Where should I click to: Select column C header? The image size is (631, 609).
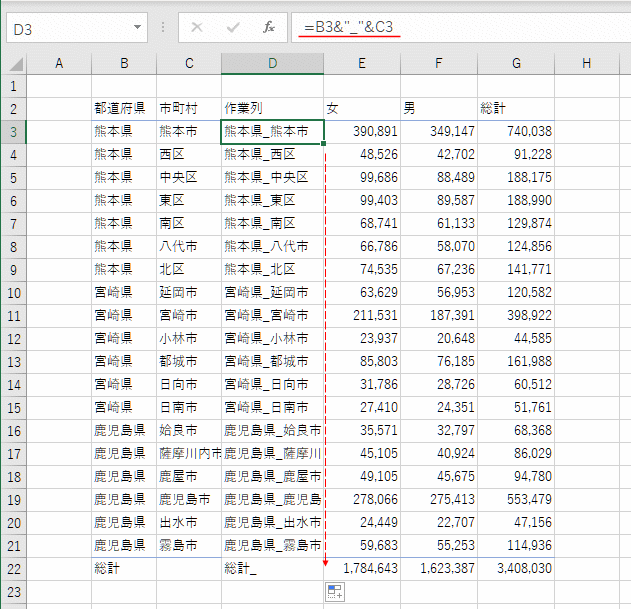pos(189,64)
